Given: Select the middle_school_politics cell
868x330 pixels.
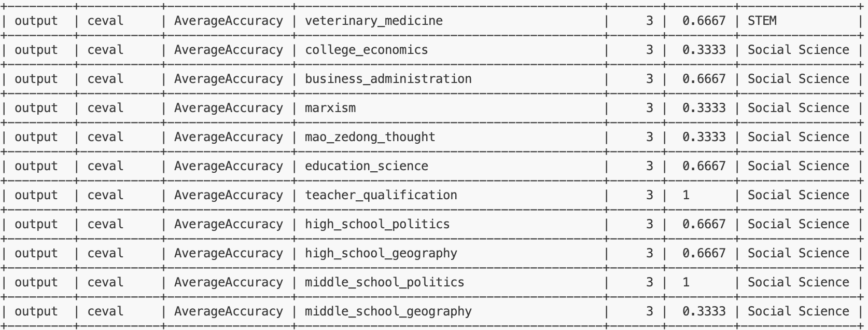Looking at the screenshot, I should (384, 282).
